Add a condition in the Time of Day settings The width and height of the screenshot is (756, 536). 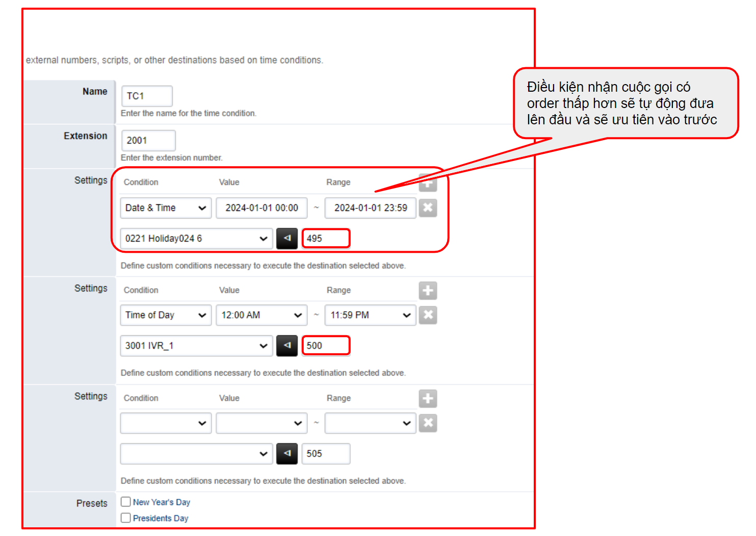click(428, 291)
